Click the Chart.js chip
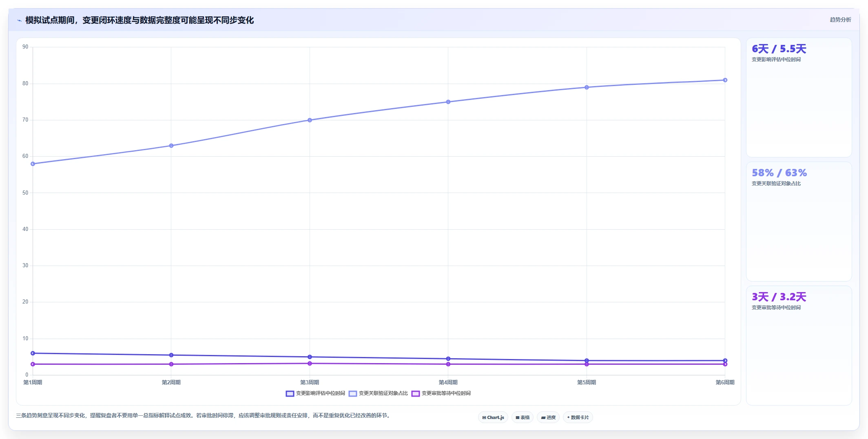Screen dimensions: 868x439 (493, 417)
